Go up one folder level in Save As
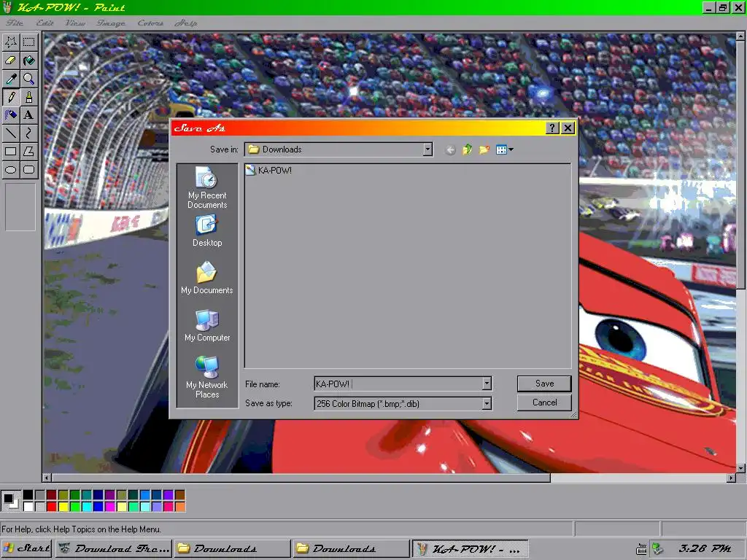 [468, 150]
